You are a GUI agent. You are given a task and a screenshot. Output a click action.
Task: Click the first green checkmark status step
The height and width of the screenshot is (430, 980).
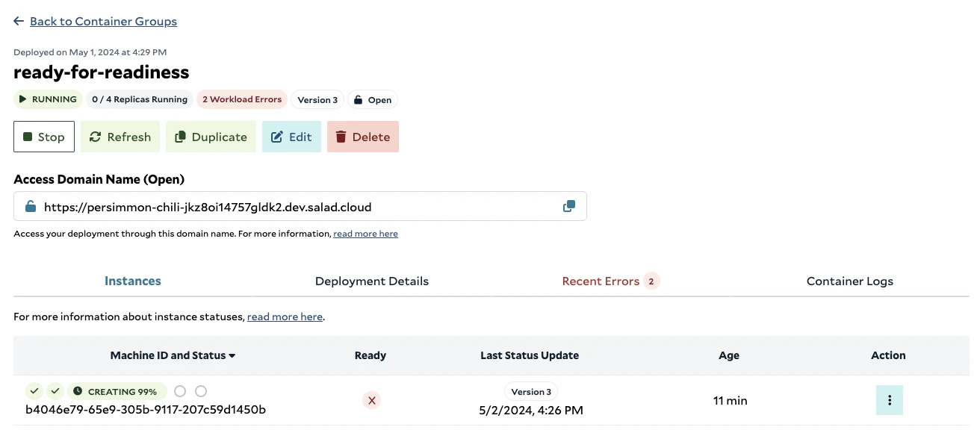point(34,391)
